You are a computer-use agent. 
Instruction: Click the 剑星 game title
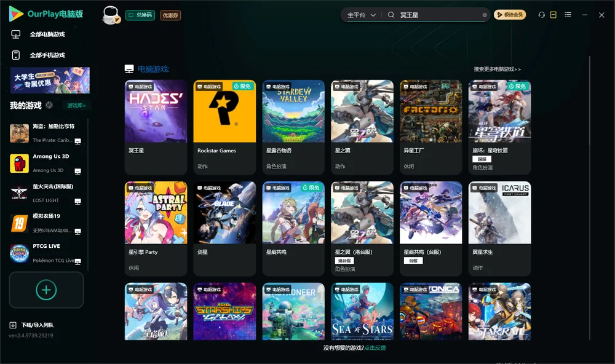point(203,252)
